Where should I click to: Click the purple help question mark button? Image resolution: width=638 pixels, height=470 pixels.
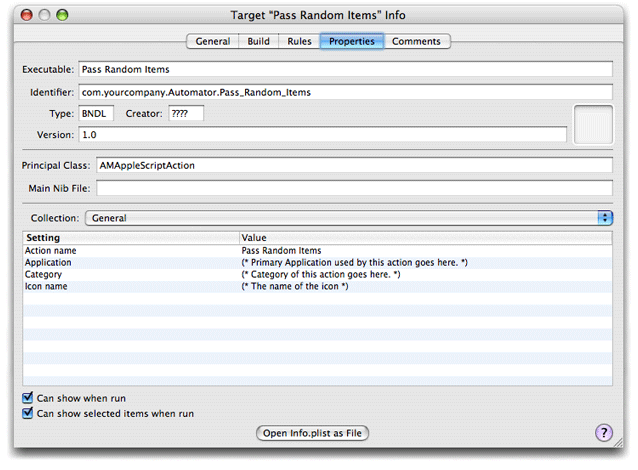603,433
